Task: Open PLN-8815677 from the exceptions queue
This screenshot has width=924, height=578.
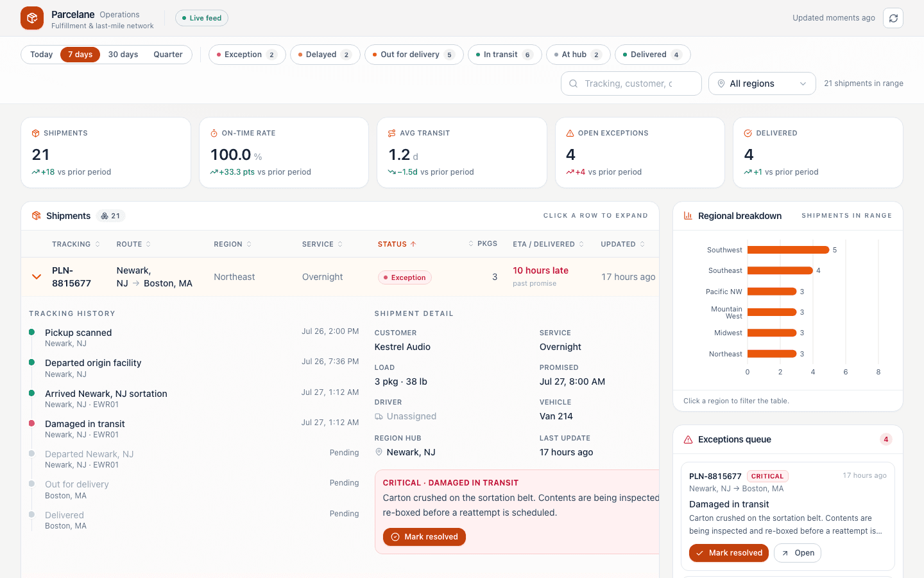Action: (798, 553)
